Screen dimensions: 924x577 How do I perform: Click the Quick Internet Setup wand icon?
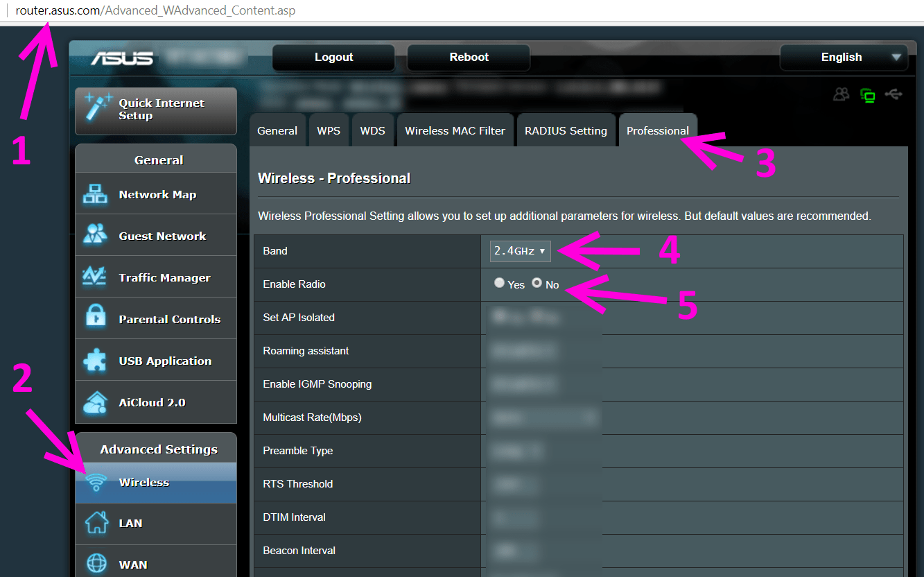pyautogui.click(x=98, y=109)
